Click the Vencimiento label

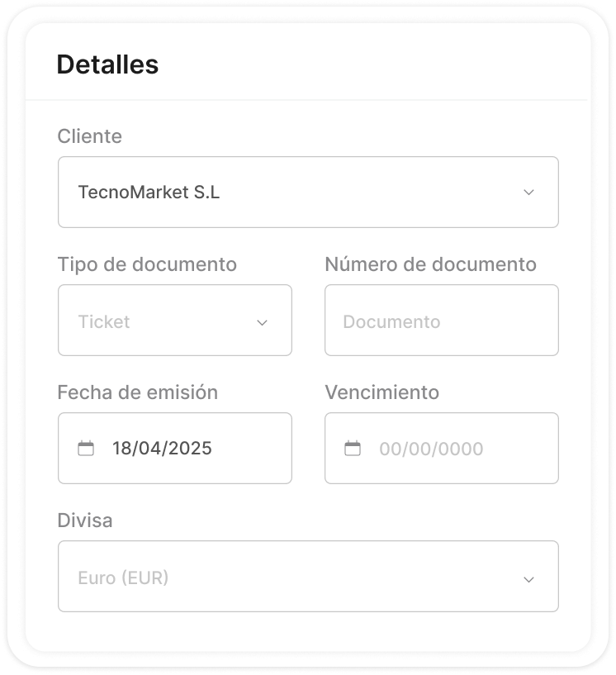381,392
